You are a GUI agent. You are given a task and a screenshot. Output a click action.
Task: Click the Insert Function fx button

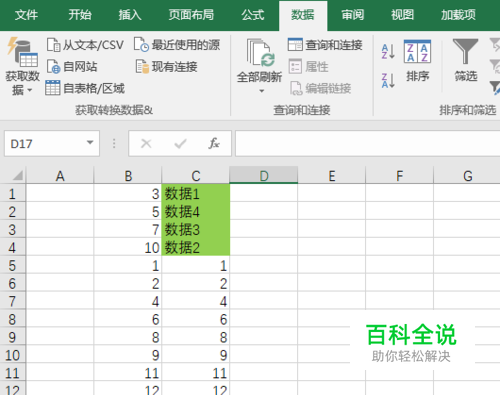pyautogui.click(x=214, y=143)
